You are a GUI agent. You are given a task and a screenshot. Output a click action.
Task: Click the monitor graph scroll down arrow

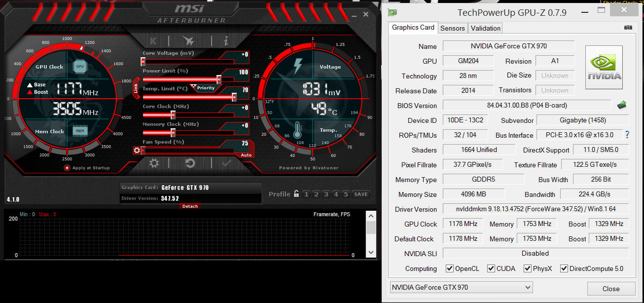pyautogui.click(x=371, y=253)
